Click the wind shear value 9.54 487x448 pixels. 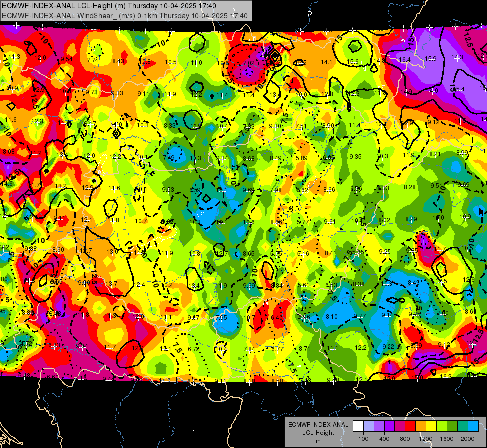point(67,59)
